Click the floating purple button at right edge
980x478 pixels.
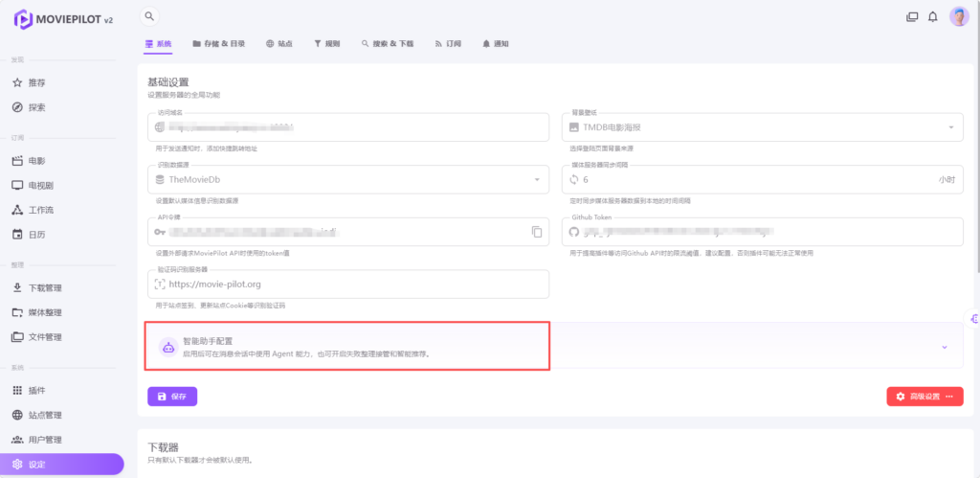pos(973,318)
